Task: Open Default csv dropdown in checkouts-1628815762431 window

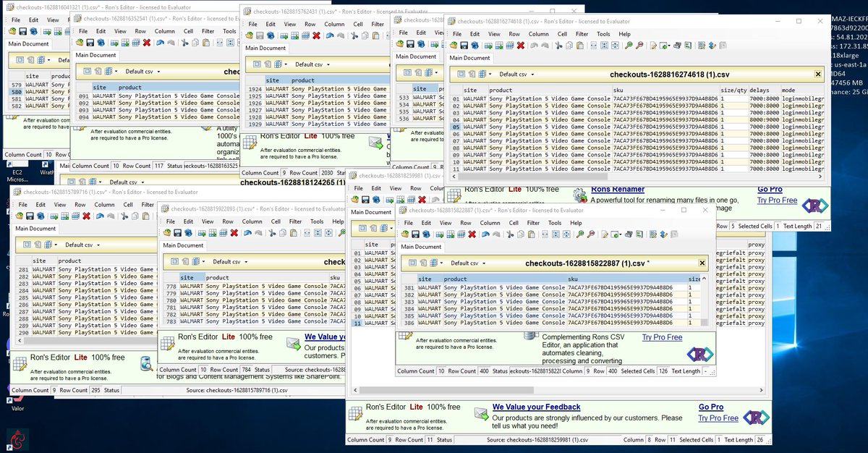Action: (314, 64)
